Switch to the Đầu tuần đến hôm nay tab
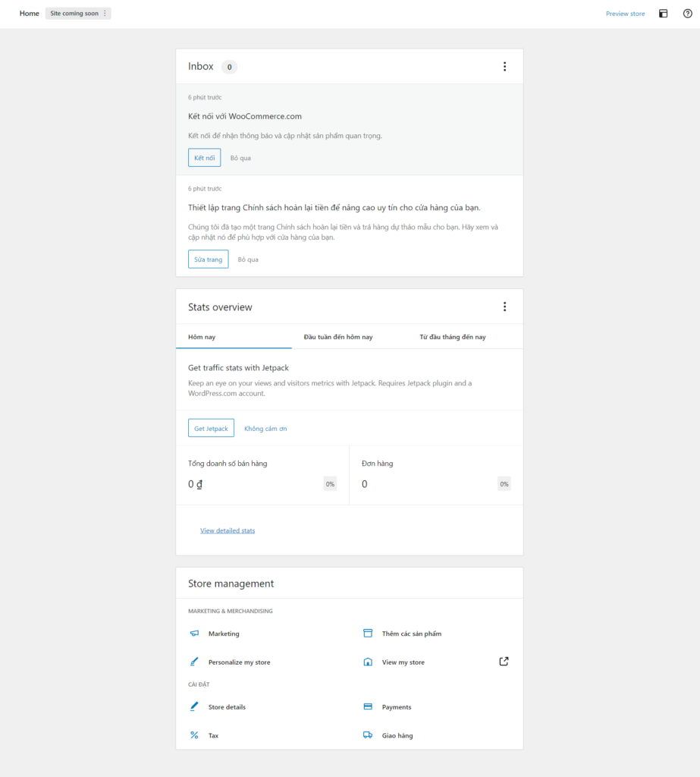 pyautogui.click(x=337, y=337)
